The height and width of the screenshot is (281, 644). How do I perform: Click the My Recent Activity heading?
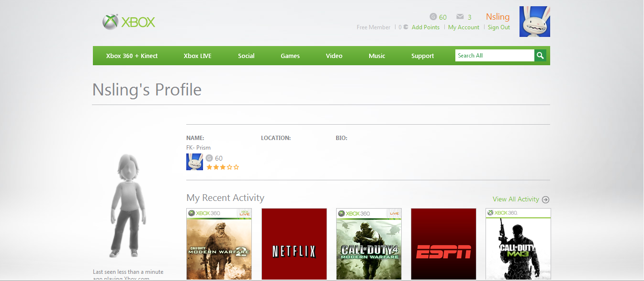coord(225,198)
